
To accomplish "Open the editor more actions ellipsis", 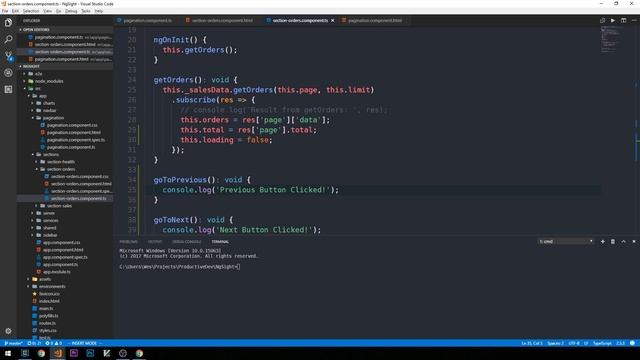I will [634, 20].
